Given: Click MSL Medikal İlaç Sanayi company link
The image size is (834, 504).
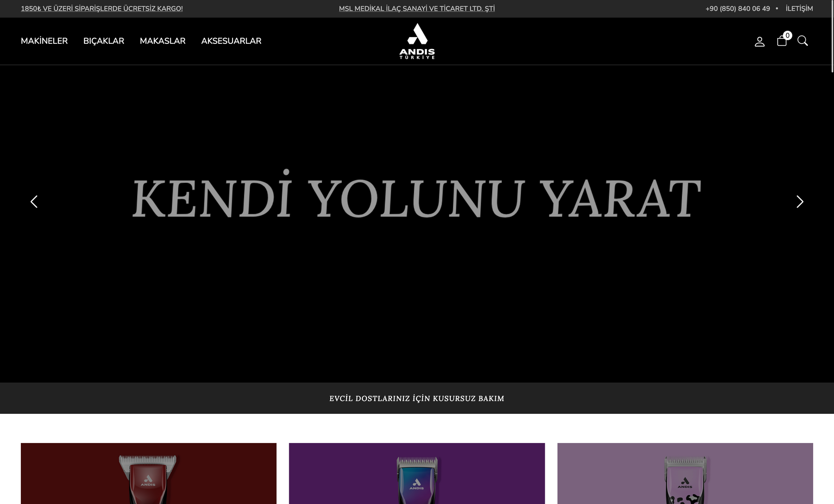Looking at the screenshot, I should (x=416, y=9).
